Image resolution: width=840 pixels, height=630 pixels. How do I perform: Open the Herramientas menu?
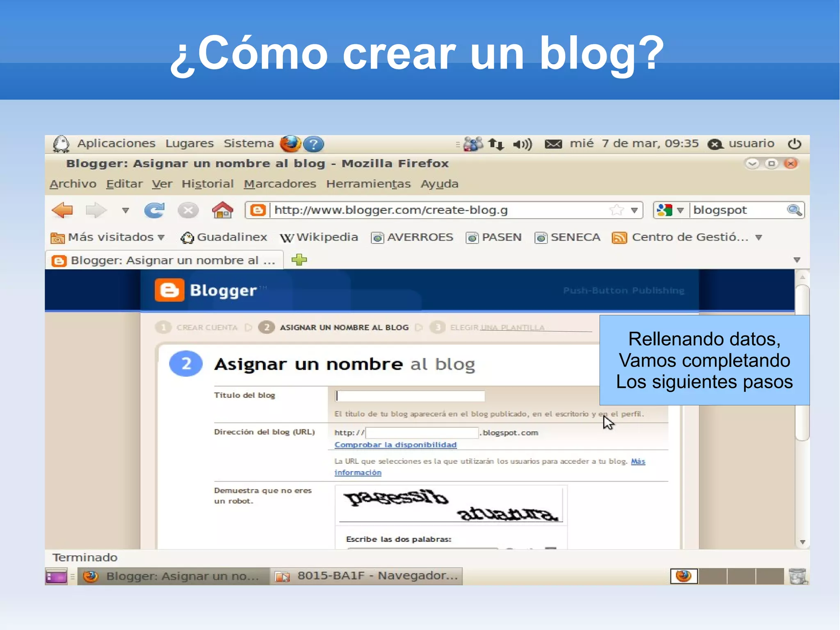pyautogui.click(x=368, y=184)
